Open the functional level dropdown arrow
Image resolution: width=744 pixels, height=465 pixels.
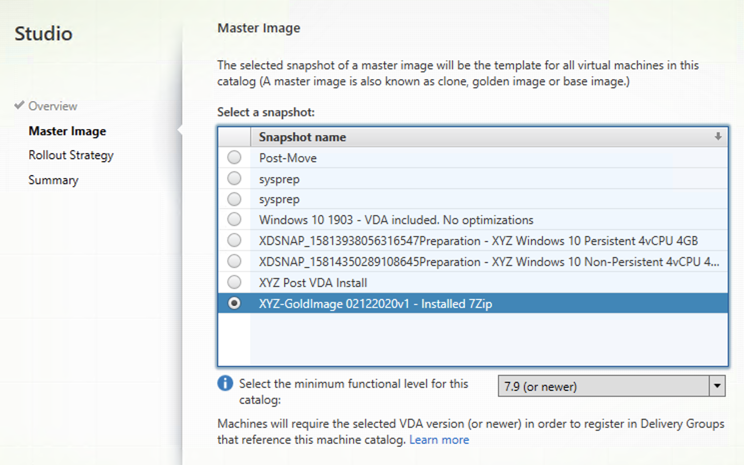click(x=717, y=386)
